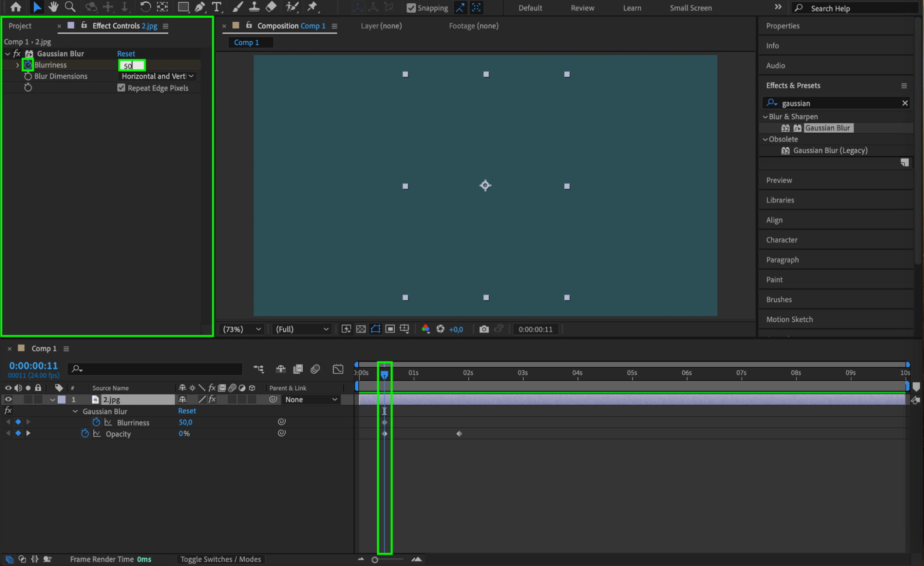The width and height of the screenshot is (924, 566).
Task: Open the Review workspace
Action: click(582, 8)
